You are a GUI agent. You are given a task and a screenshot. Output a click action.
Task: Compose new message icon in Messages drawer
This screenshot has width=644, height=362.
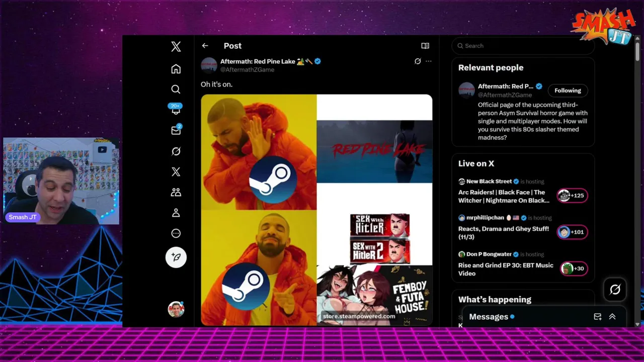[598, 317]
